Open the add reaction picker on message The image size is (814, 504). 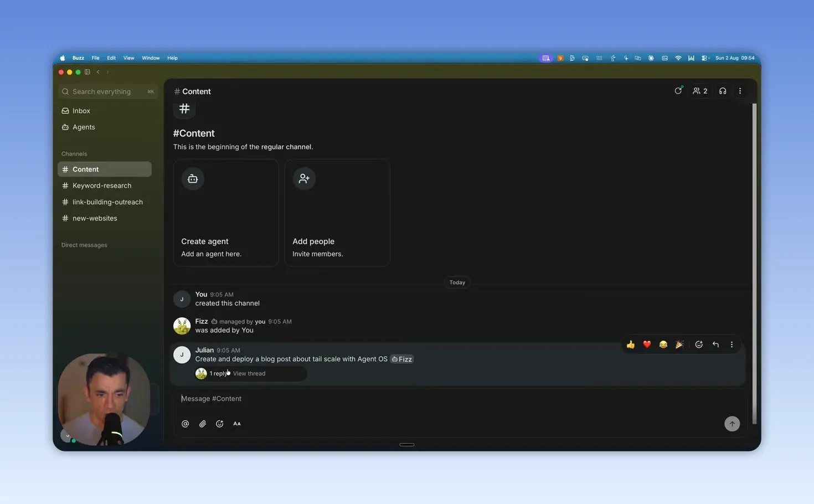click(699, 344)
